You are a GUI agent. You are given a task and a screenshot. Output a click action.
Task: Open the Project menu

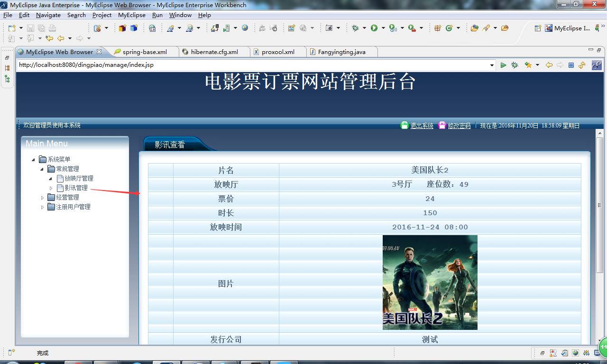tap(102, 15)
